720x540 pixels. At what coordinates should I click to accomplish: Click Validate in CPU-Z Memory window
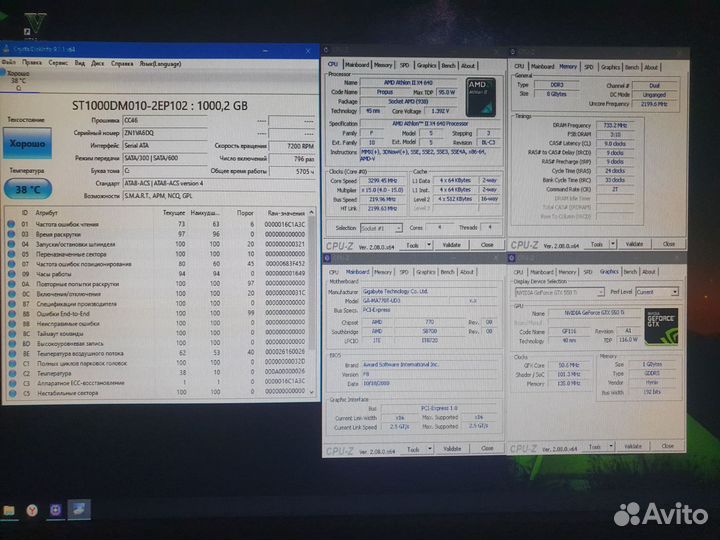pos(634,244)
